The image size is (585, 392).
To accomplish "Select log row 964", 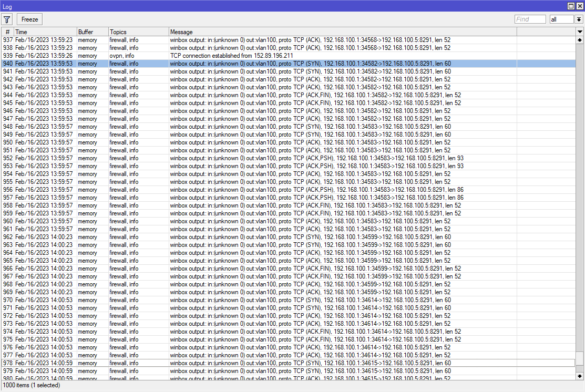I will point(289,253).
